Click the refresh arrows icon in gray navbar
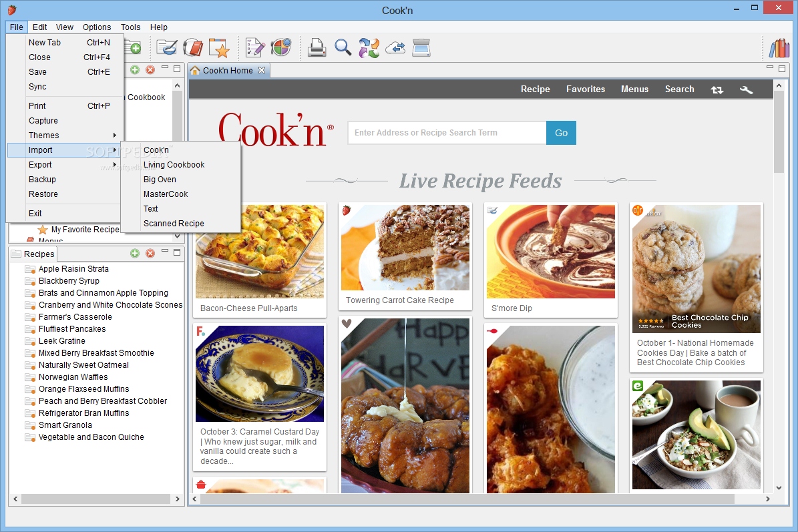Image resolution: width=798 pixels, height=532 pixels. pos(717,89)
